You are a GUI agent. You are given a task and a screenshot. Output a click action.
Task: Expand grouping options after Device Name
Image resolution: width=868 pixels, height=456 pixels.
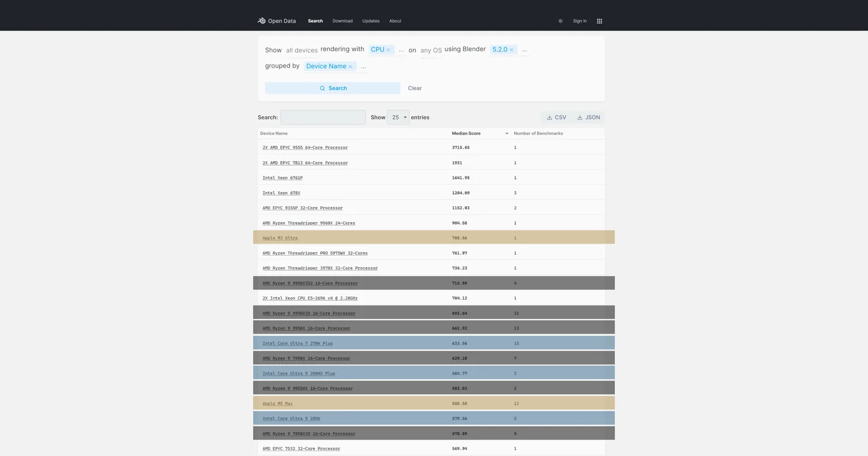click(363, 67)
